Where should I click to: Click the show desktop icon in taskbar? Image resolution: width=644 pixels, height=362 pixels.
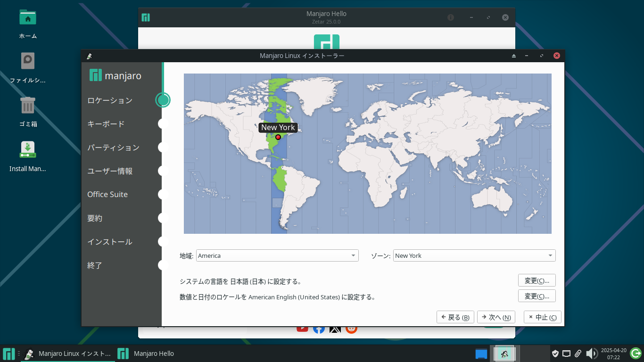click(x=481, y=354)
